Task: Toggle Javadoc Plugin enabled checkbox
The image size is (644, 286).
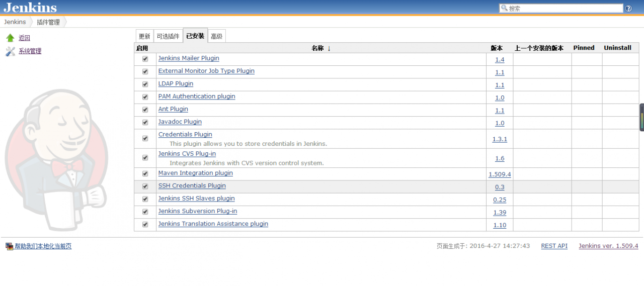Action: (145, 122)
